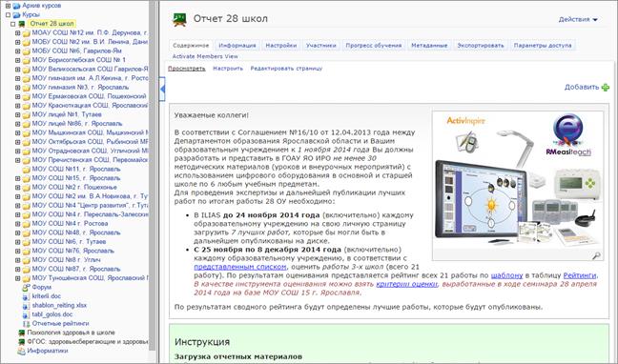
Task: Click the left tree panel vertical scrollbar
Action: pos(153,175)
